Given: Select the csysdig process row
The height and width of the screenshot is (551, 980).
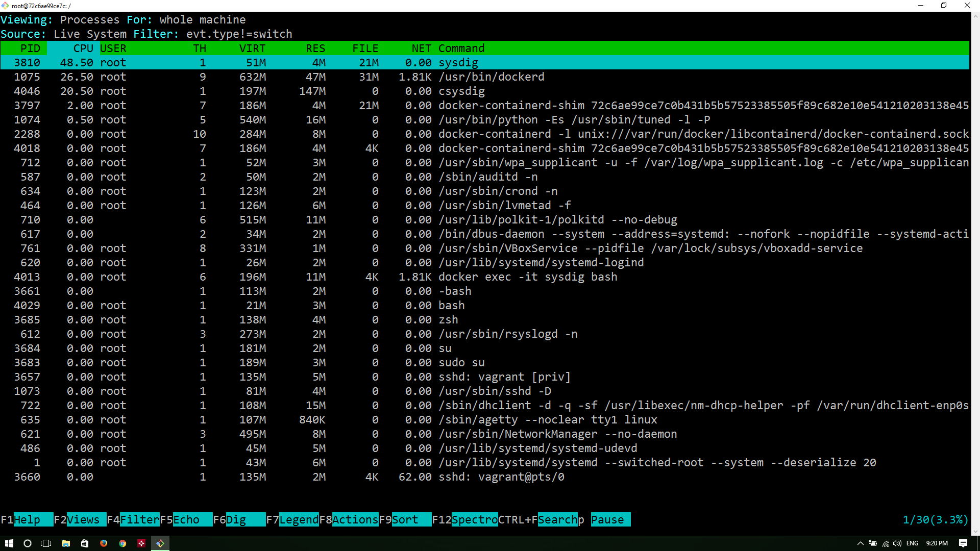Looking at the screenshot, I should point(485,91).
